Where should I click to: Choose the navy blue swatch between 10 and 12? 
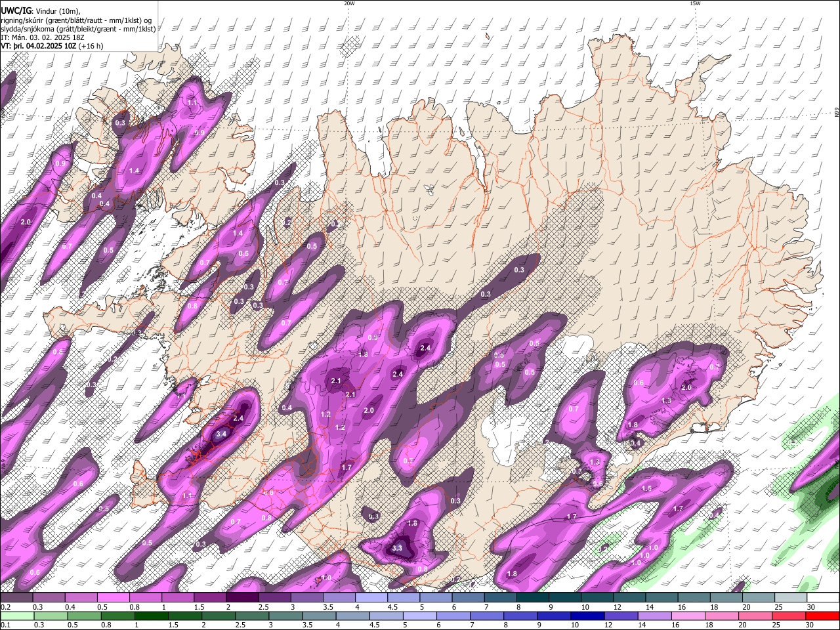[587, 616]
